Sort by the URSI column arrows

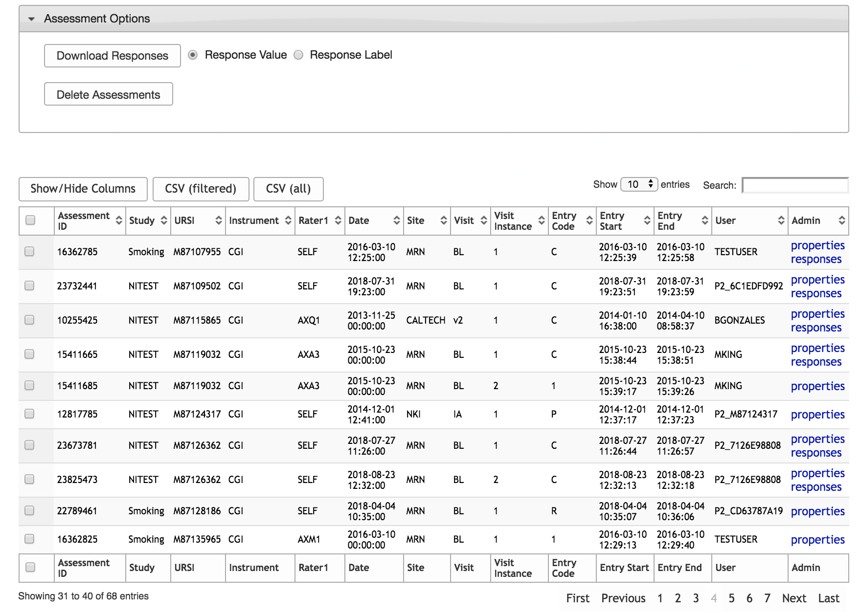click(x=219, y=220)
